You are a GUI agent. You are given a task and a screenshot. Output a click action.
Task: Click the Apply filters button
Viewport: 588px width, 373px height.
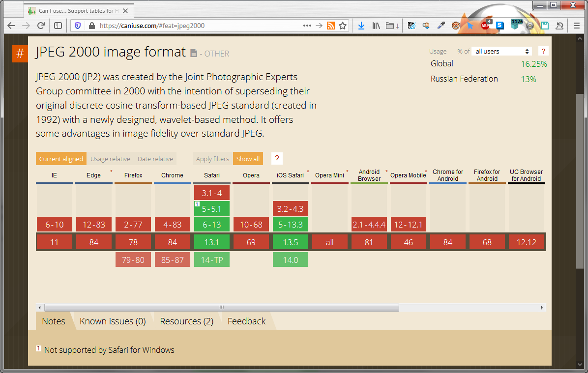coord(212,159)
